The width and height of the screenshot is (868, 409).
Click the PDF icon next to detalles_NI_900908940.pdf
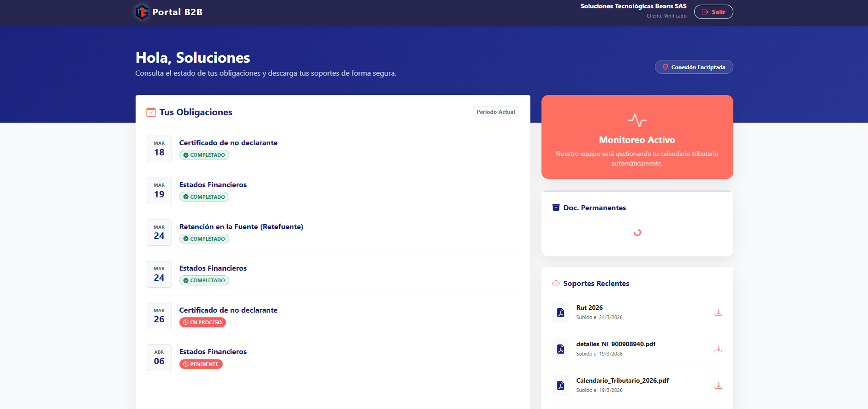[560, 349]
